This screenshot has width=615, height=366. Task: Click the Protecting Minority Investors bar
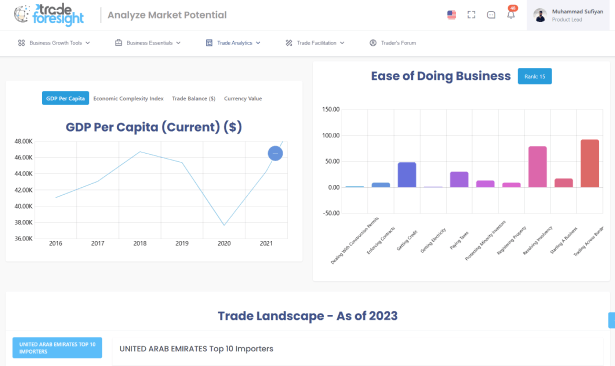point(485,184)
